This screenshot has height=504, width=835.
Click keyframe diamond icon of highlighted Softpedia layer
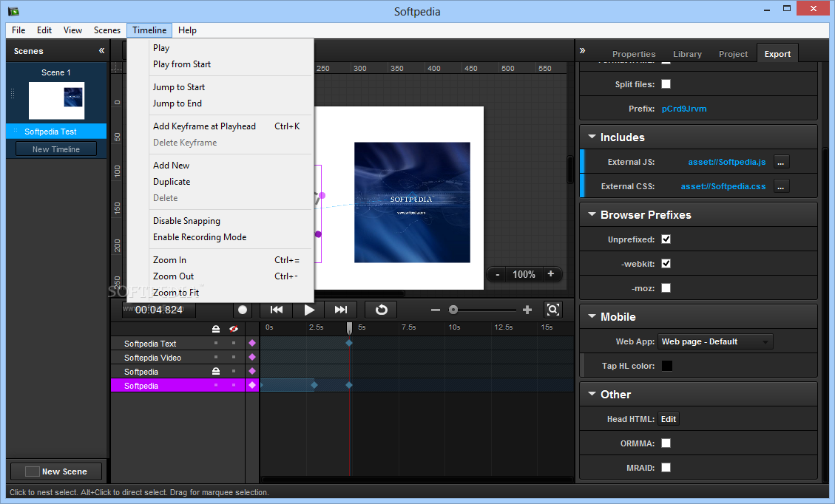252,385
